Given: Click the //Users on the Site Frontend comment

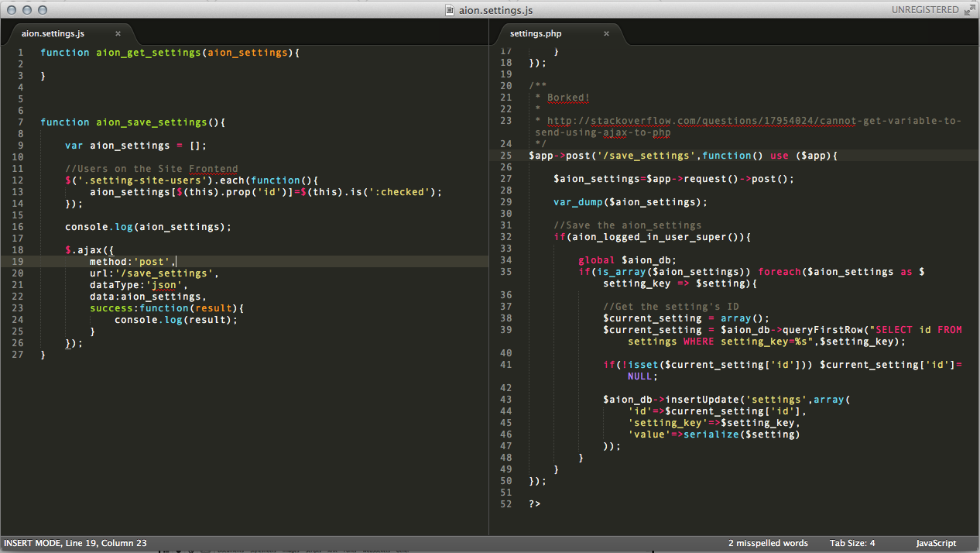Looking at the screenshot, I should click(152, 169).
